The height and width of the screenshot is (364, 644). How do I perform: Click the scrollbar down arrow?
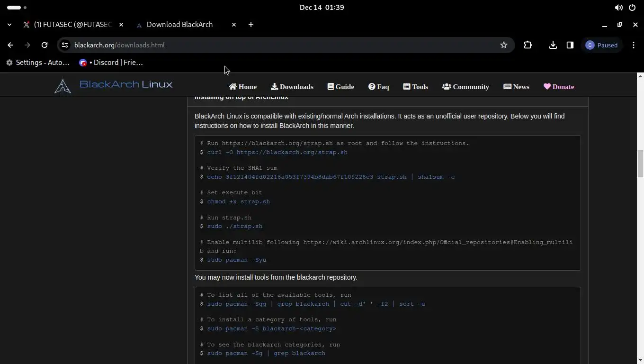pos(640,360)
